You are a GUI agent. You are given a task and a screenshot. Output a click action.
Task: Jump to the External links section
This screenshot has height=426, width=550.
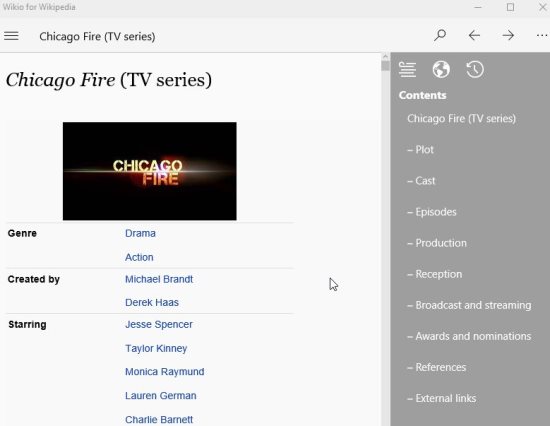point(442,398)
